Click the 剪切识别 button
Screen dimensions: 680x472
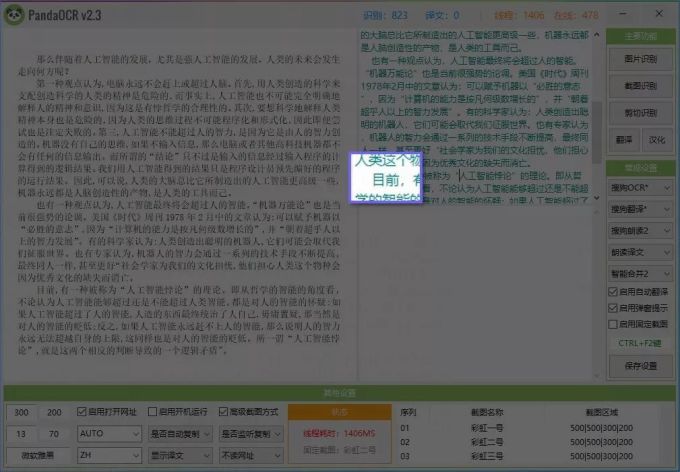point(640,113)
